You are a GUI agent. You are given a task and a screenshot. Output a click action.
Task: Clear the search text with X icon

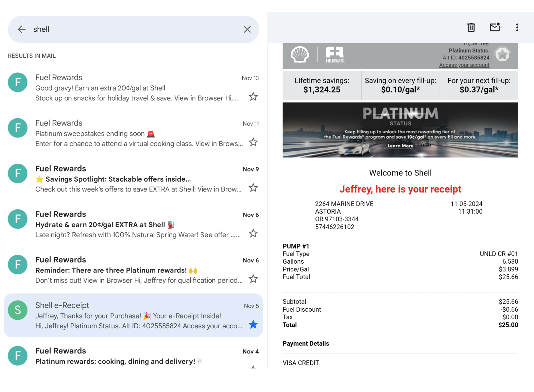(247, 29)
